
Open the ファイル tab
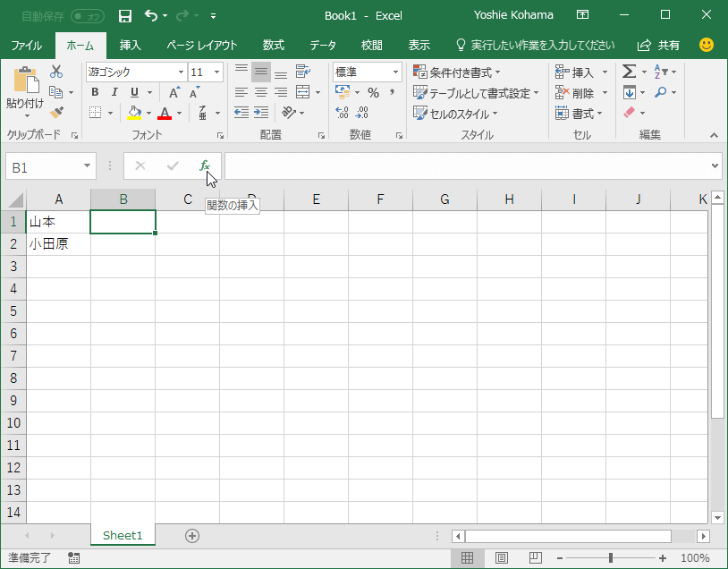[27, 45]
